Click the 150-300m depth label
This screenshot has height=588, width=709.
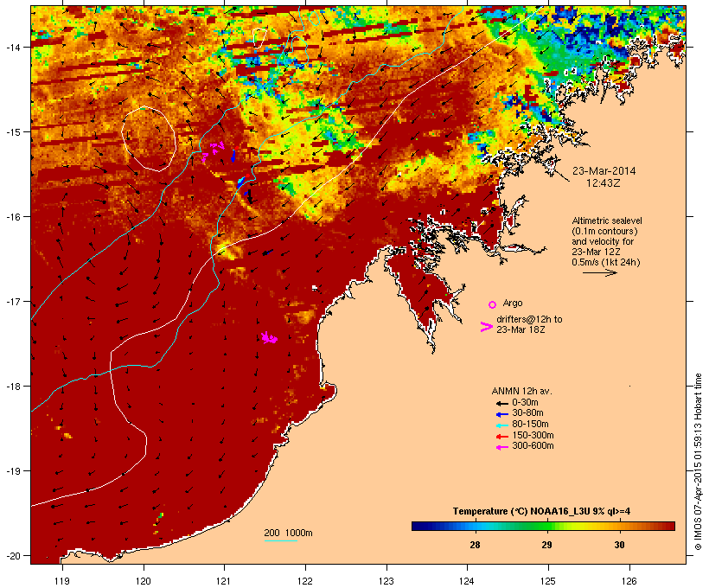[x=533, y=436]
